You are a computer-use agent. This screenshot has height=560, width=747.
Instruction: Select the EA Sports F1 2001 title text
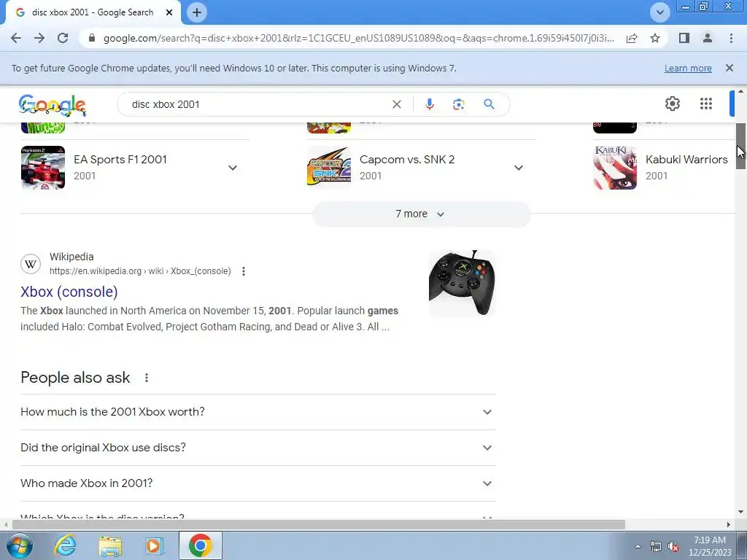[120, 160]
